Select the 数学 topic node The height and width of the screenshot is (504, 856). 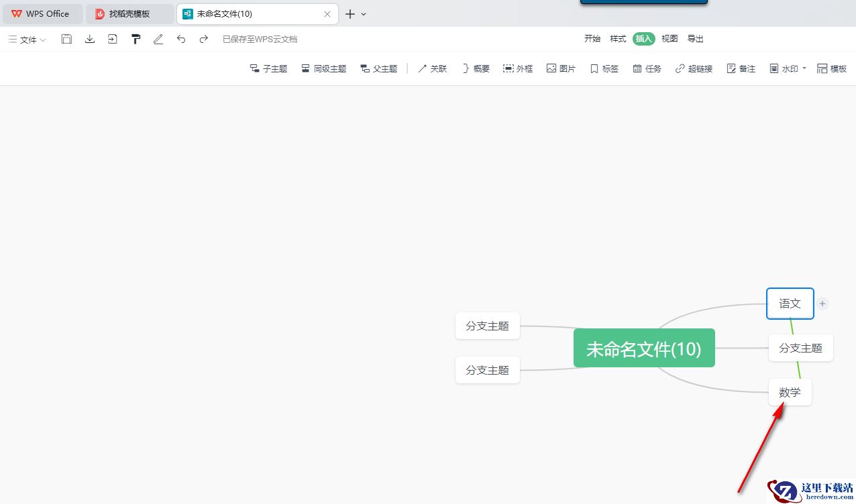790,392
